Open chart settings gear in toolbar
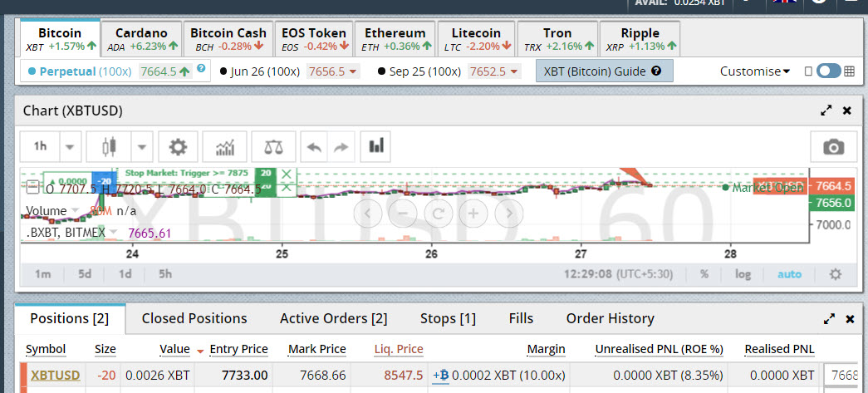The width and height of the screenshot is (868, 393). pyautogui.click(x=178, y=147)
